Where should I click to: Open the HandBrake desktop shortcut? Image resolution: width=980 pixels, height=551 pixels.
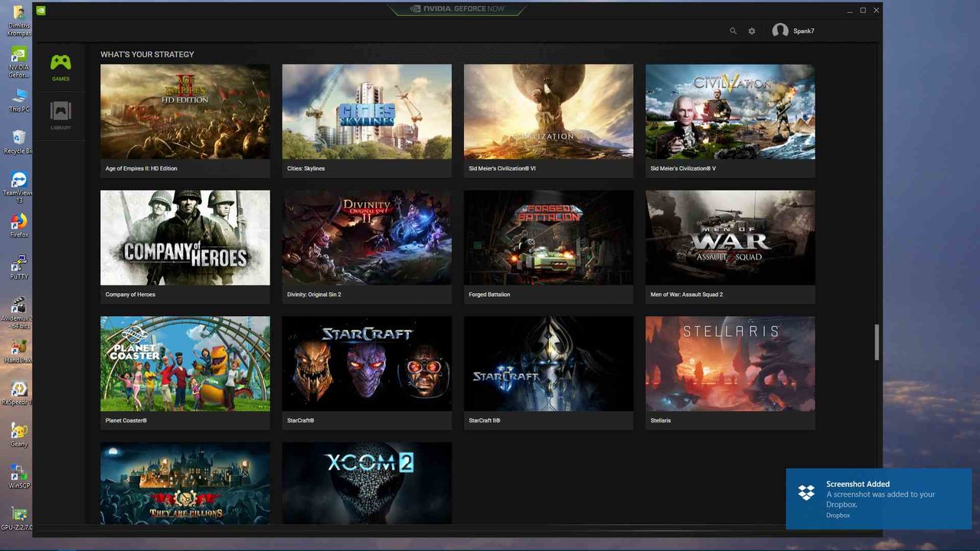19,351
